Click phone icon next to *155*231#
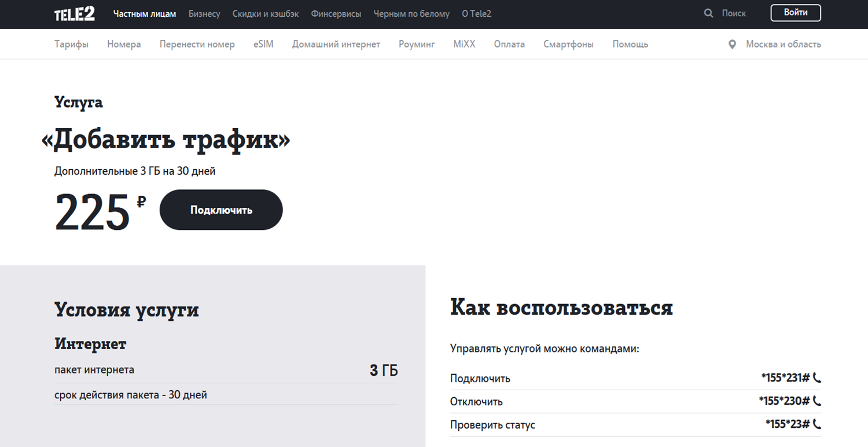 pos(817,378)
